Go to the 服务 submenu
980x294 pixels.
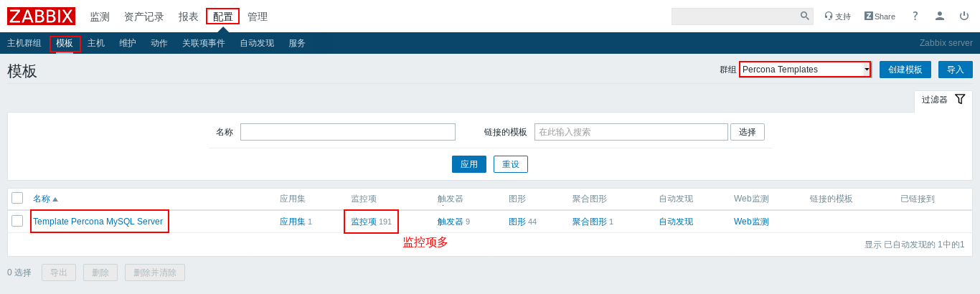pos(297,43)
